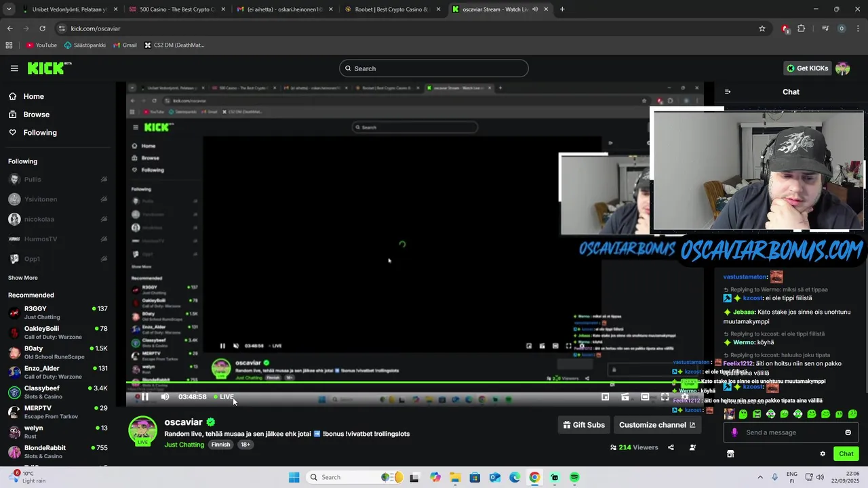This screenshot has width=868, height=488.
Task: Jump to LIVE in the player
Action: pos(224,397)
